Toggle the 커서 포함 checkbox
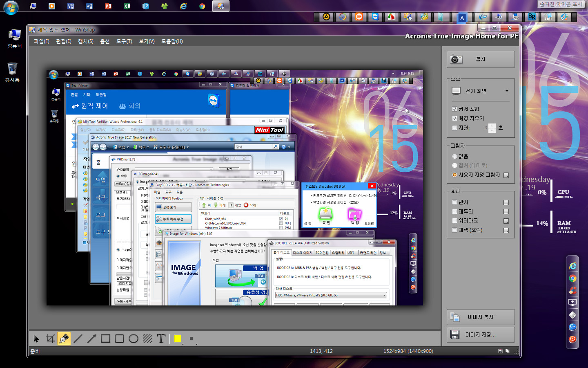Image resolution: width=588 pixels, height=368 pixels. (454, 109)
